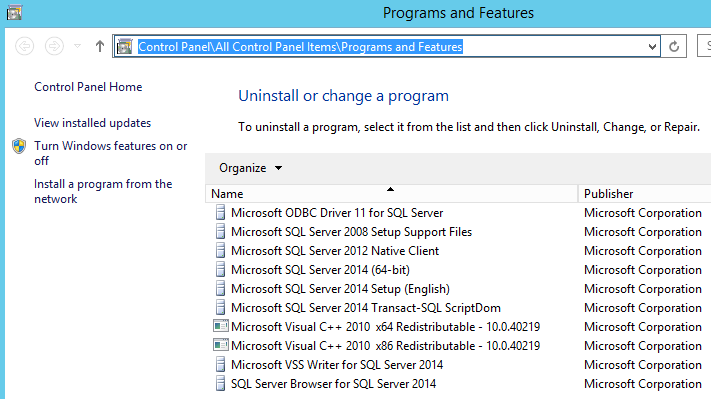
Task: Expand the address bar history dropdown
Action: pos(652,46)
